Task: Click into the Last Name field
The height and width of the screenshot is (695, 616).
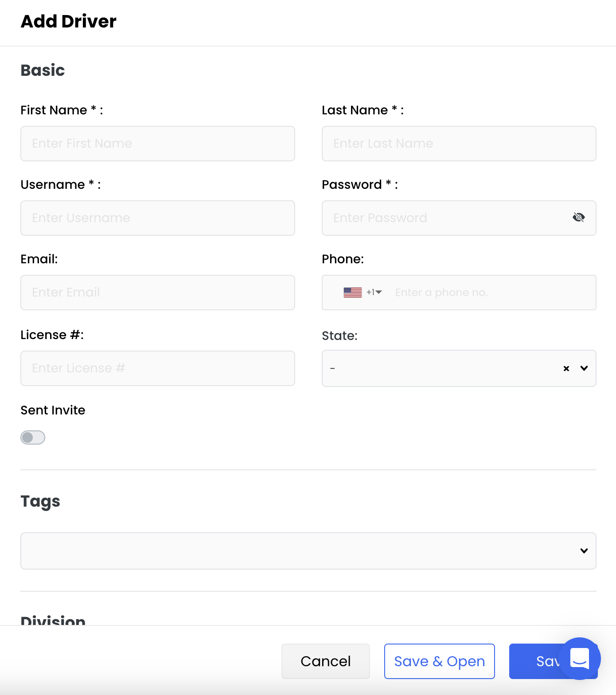Action: click(459, 144)
